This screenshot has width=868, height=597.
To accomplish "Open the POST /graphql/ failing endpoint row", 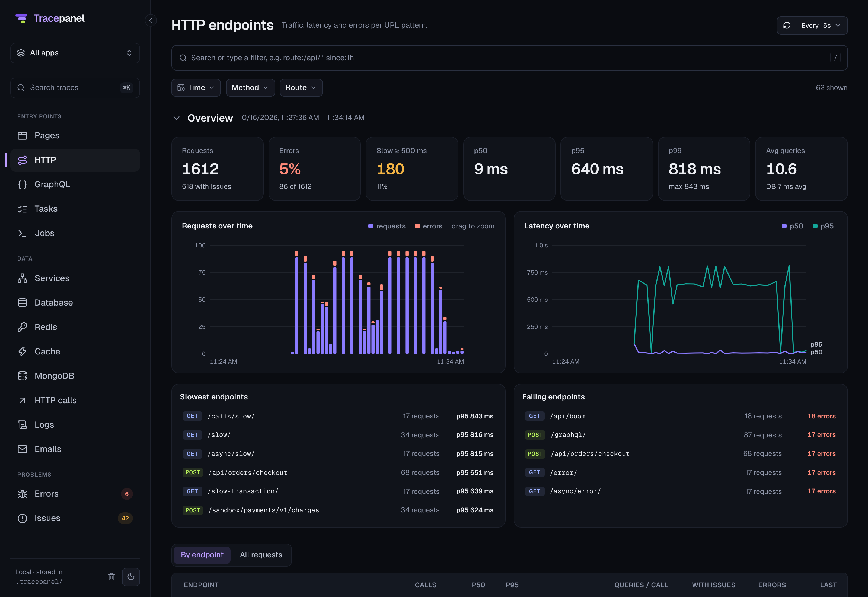I will 680,435.
